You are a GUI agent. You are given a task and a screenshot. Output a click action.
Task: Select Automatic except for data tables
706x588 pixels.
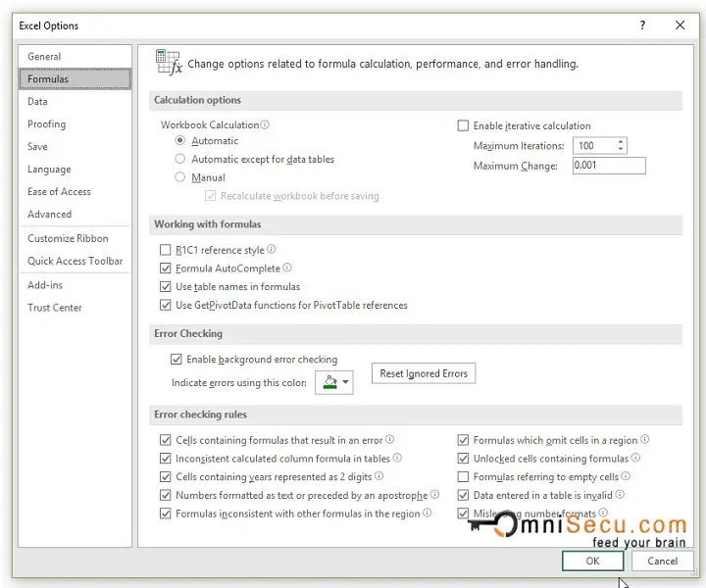180,159
